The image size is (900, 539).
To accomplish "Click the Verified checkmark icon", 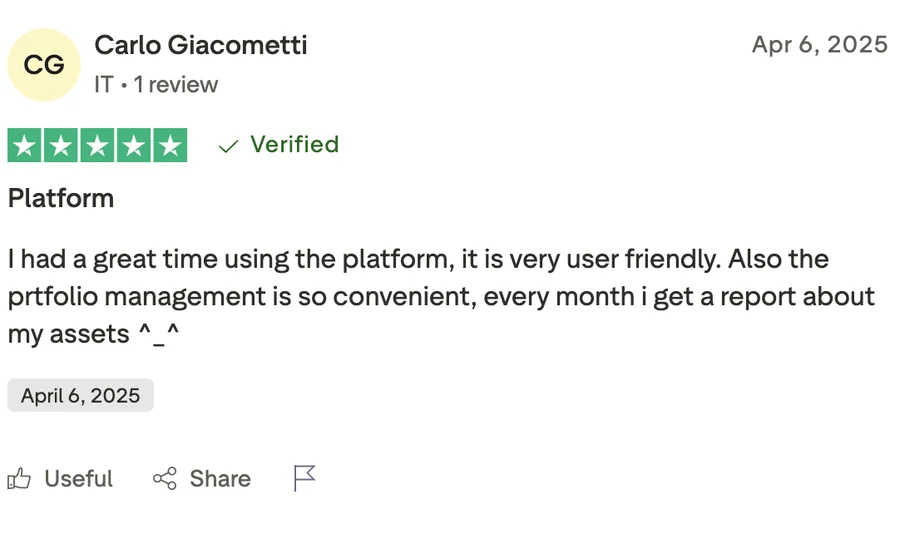I will point(228,146).
